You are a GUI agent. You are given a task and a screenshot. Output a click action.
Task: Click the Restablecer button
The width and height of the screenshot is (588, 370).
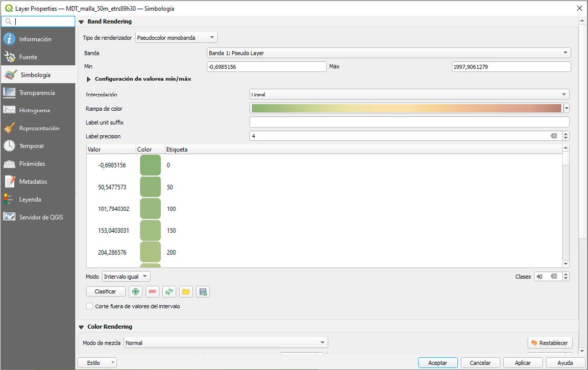click(550, 342)
